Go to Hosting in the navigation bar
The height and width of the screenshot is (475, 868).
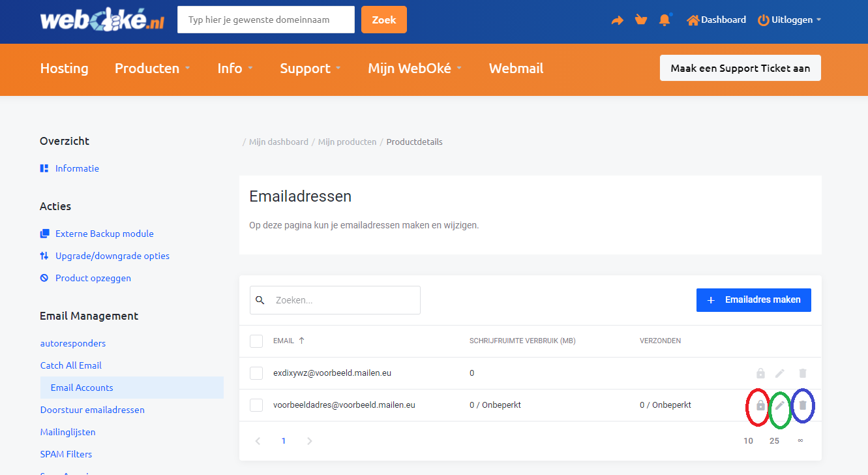click(64, 69)
